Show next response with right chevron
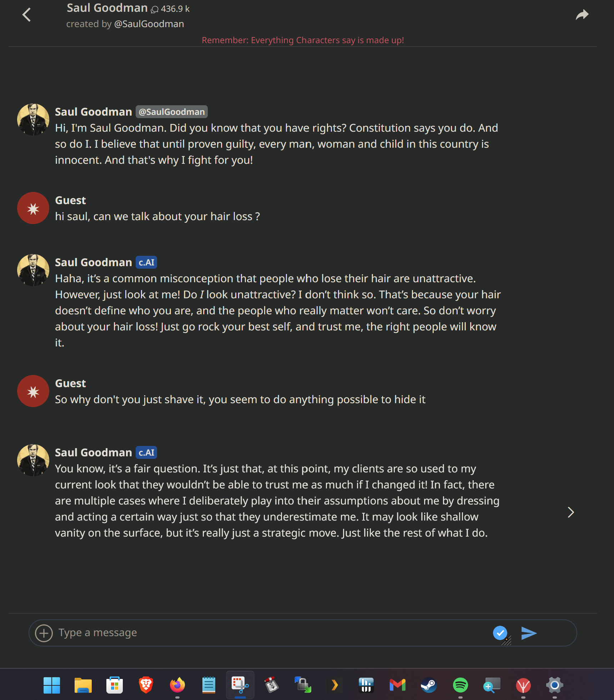Image resolution: width=614 pixels, height=700 pixels. 571,512
